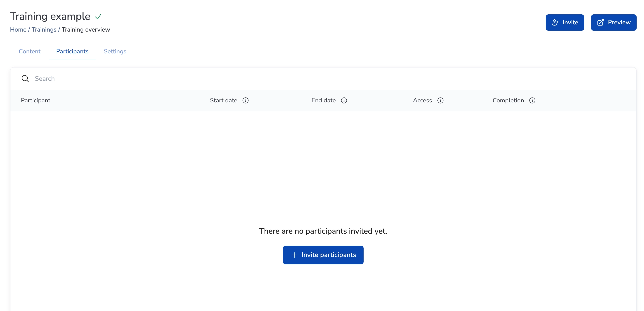Switch to the Content tab
644x311 pixels.
pyautogui.click(x=29, y=51)
